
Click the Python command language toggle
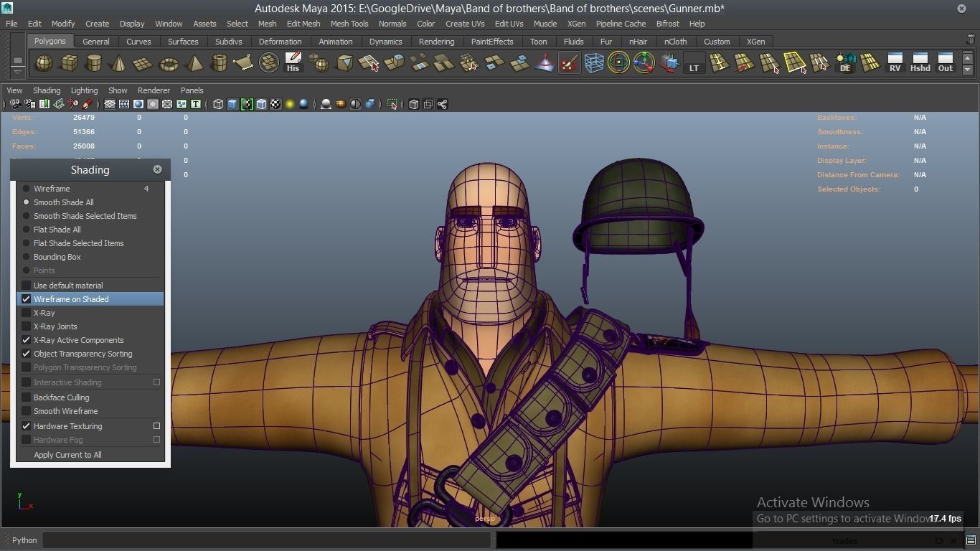(24, 540)
